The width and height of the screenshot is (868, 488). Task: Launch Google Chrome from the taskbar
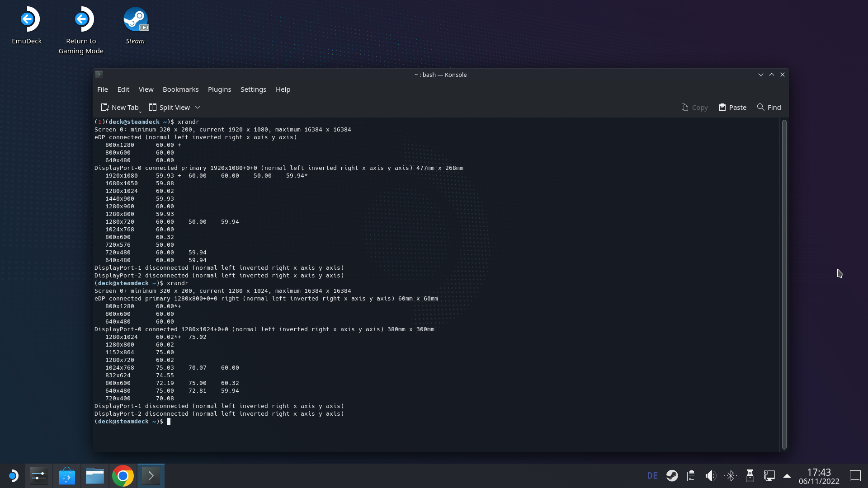123,476
